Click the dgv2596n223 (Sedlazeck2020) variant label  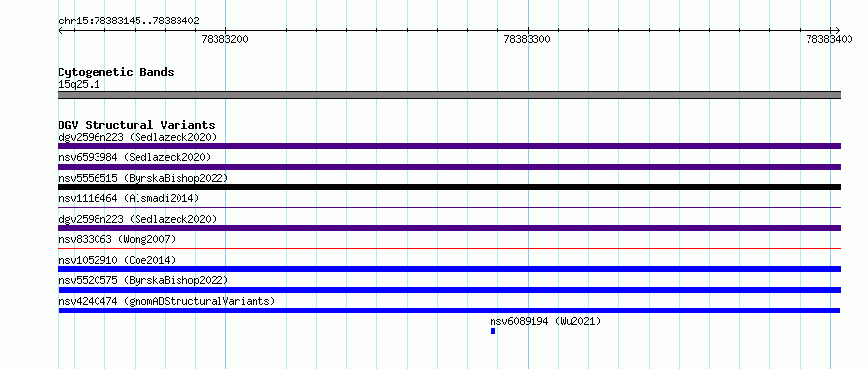(138, 137)
